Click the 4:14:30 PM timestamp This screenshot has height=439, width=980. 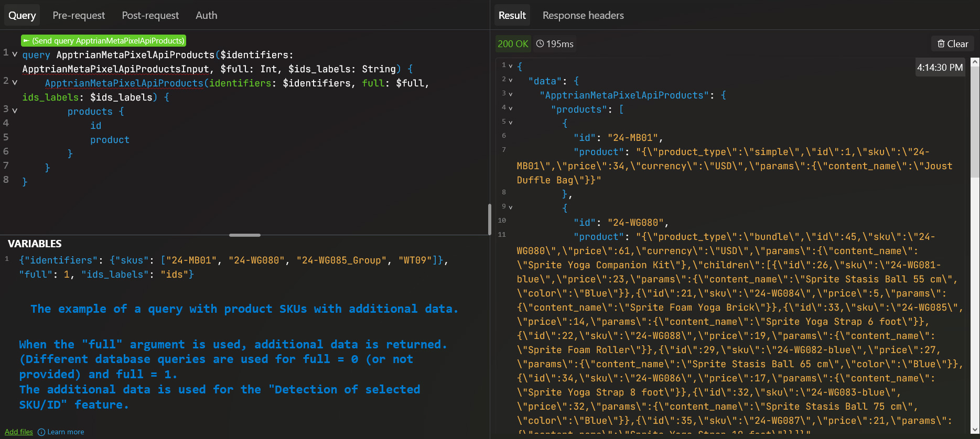coord(940,68)
